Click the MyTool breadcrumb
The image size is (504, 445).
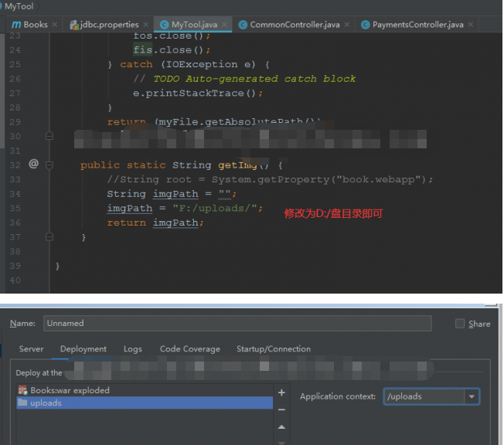pyautogui.click(x=19, y=6)
